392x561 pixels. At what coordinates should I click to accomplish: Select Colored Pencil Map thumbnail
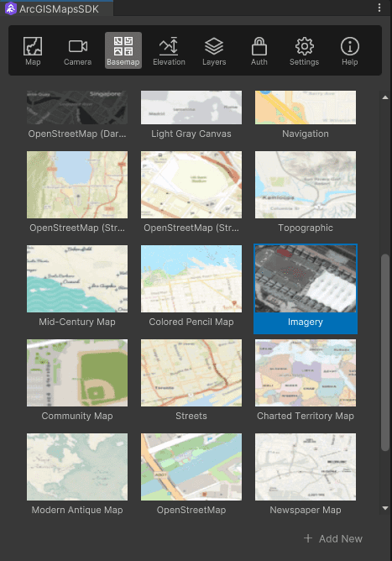[x=191, y=279]
